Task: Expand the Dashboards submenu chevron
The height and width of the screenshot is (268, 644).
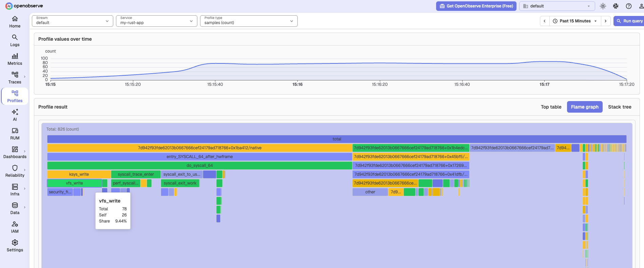Action: (x=25, y=151)
